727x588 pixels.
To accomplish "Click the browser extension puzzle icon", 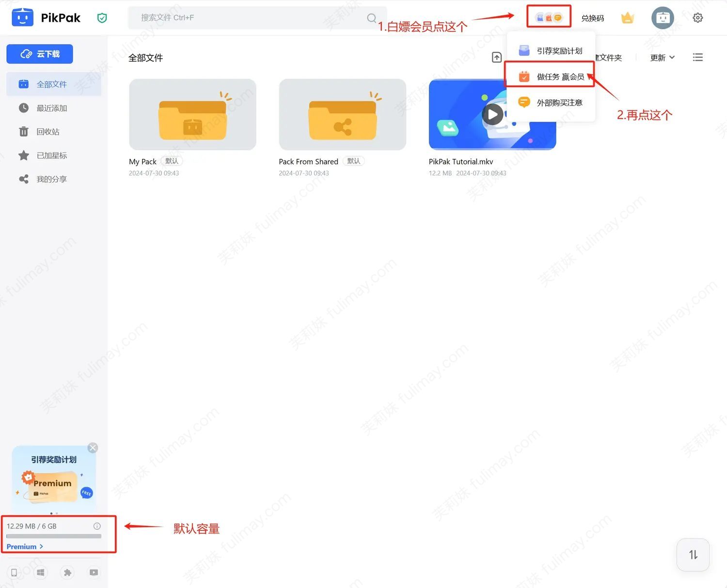I will (x=67, y=573).
